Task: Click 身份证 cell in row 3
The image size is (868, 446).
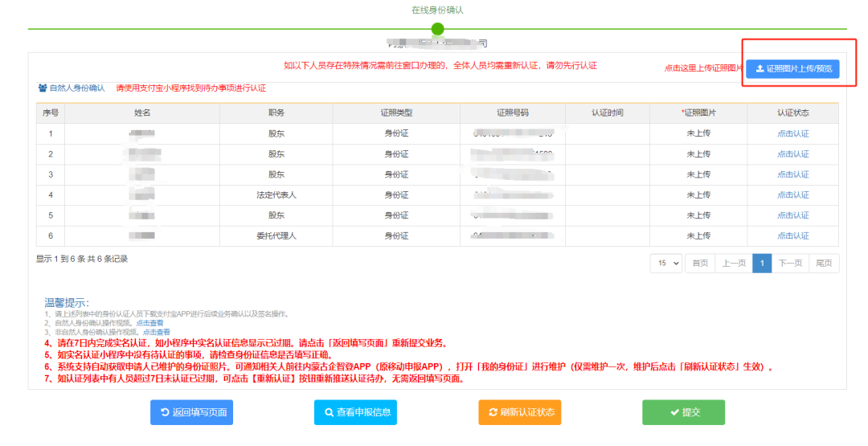Action: point(396,174)
